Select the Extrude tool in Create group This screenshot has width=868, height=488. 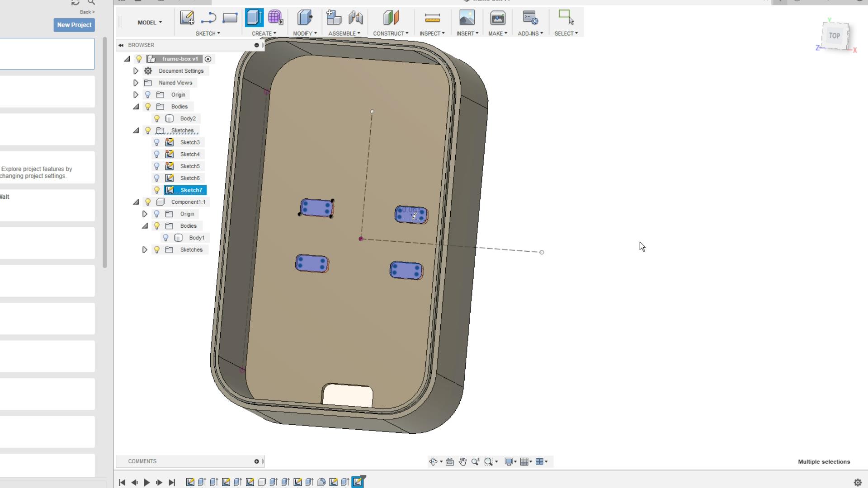point(254,18)
